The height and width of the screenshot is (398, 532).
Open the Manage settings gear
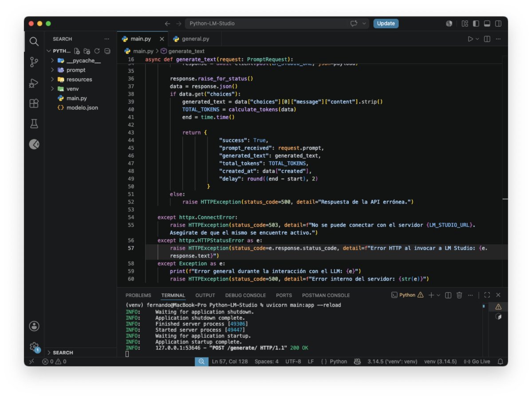point(34,347)
